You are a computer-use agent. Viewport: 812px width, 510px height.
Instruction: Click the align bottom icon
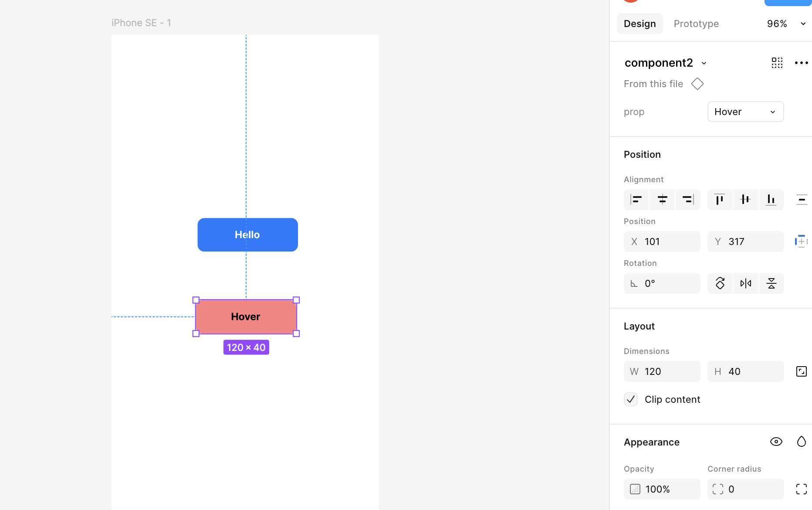pyautogui.click(x=771, y=200)
